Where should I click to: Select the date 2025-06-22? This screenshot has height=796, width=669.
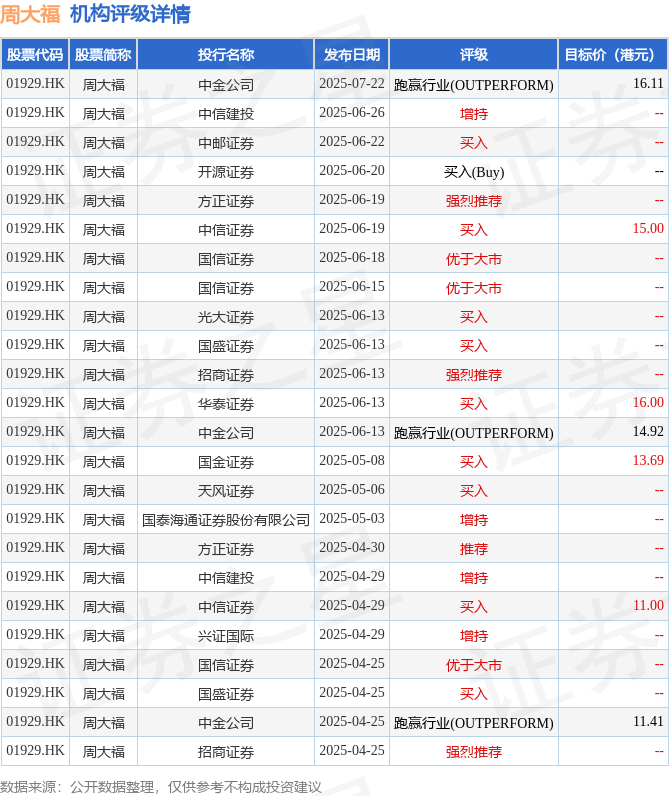(x=352, y=142)
